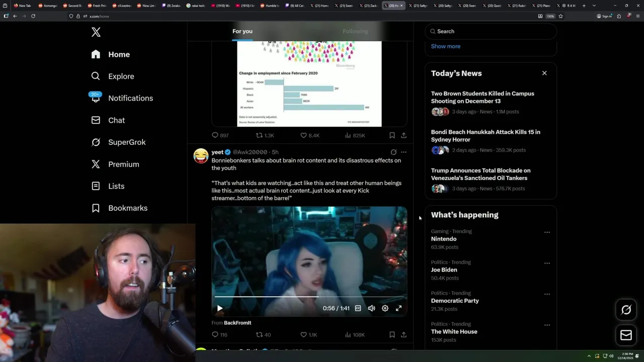
Task: Click the X logo icon
Action: click(96, 32)
